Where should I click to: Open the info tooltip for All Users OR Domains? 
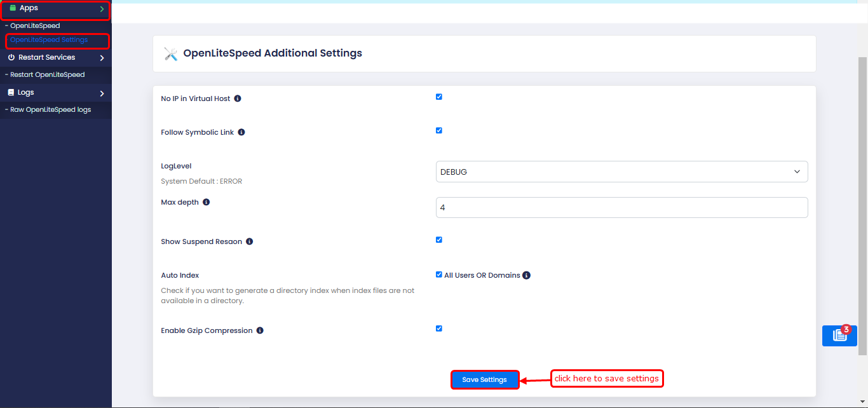click(x=526, y=275)
